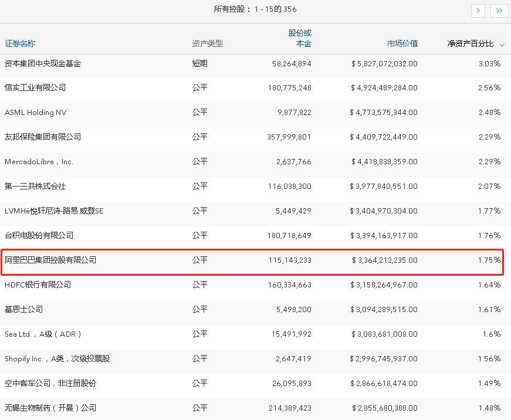
Task: Select 空中客车公司 security name
Action: coord(50,383)
